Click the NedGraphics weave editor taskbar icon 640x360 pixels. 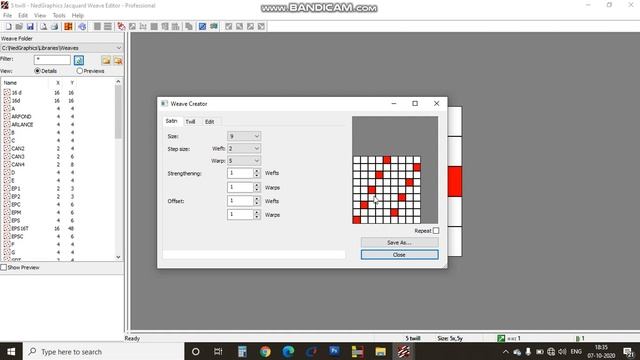click(404, 351)
